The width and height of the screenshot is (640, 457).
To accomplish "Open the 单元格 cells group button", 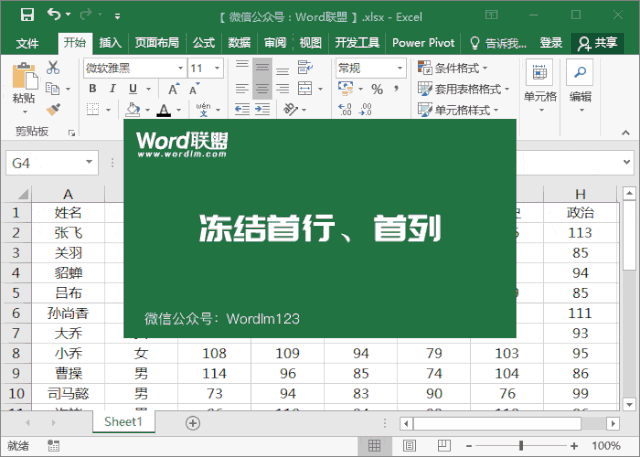I will [540, 86].
